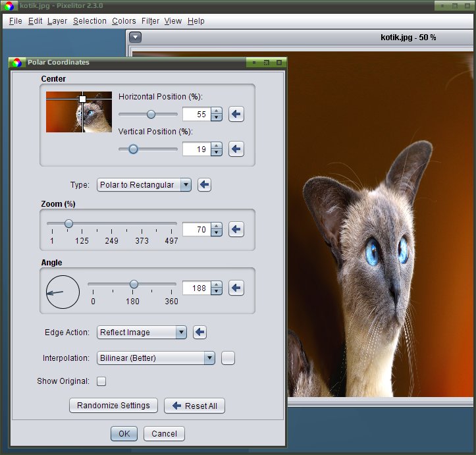Open the Interpolation dropdown
Viewport: 476px width, 455px height.
pyautogui.click(x=156, y=358)
